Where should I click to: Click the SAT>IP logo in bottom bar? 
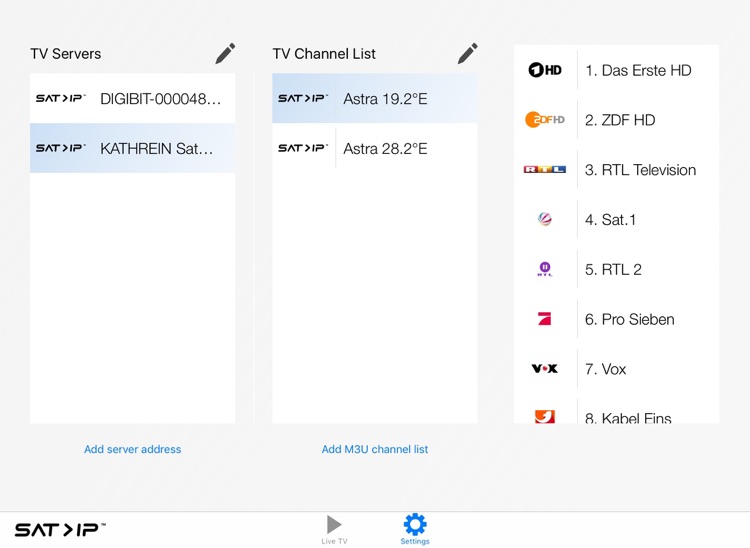60,529
